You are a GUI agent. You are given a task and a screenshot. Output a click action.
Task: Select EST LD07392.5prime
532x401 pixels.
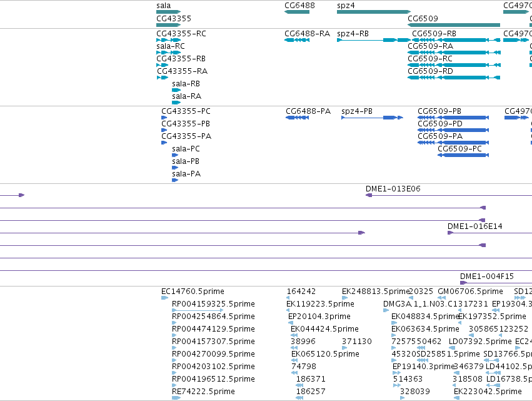(453, 348)
